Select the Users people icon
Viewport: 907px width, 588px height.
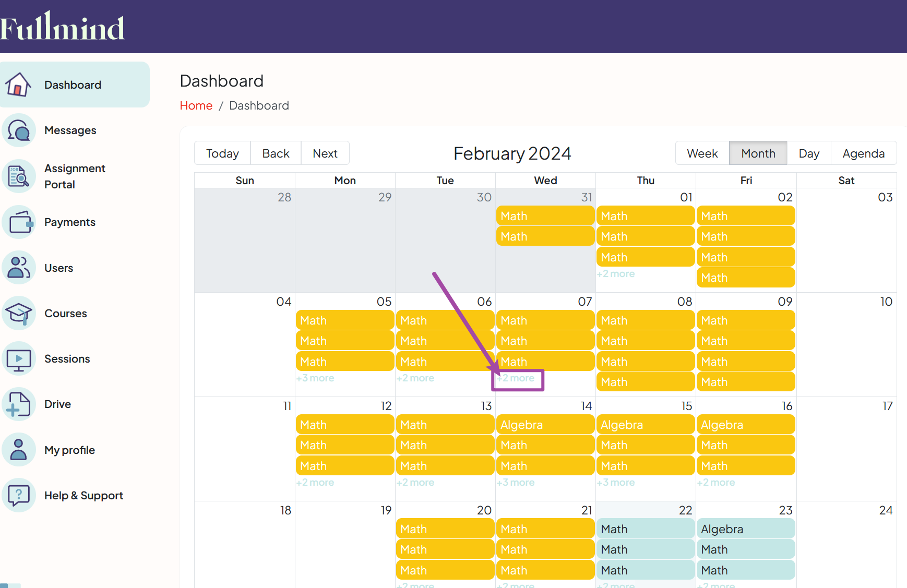coord(19,268)
